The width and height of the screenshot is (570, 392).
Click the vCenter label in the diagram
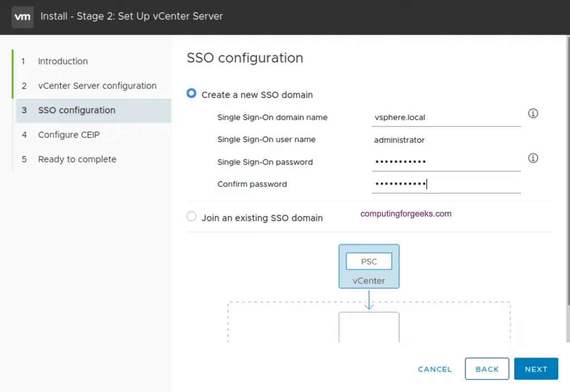(368, 281)
